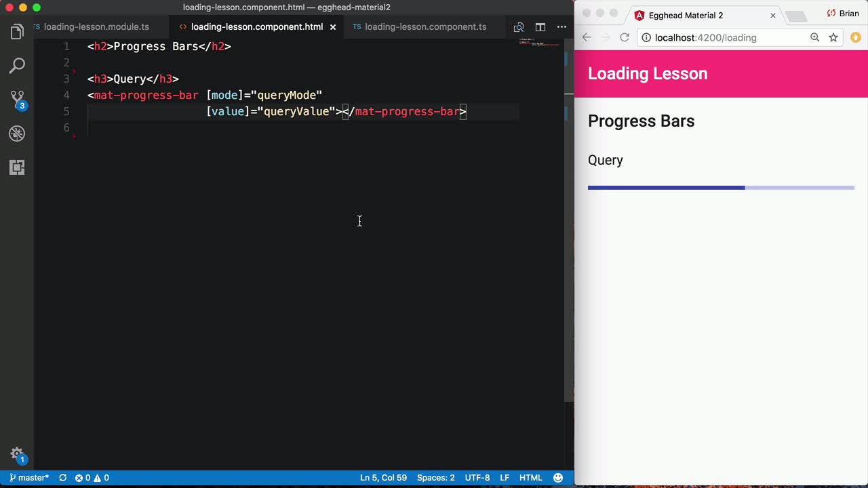Open the language mode selector labeled HTML

pos(531,477)
